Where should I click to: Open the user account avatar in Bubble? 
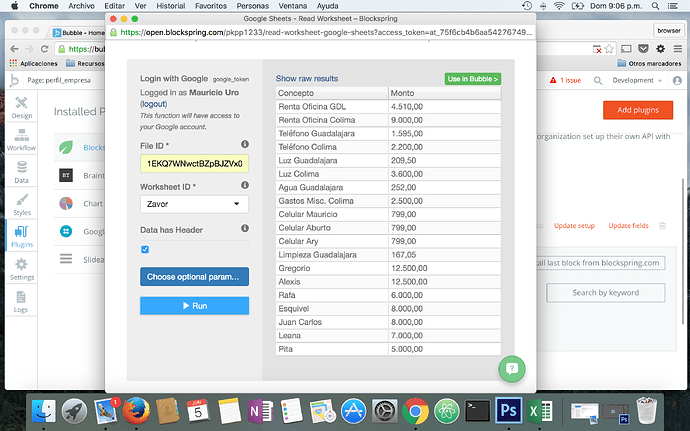(x=677, y=81)
